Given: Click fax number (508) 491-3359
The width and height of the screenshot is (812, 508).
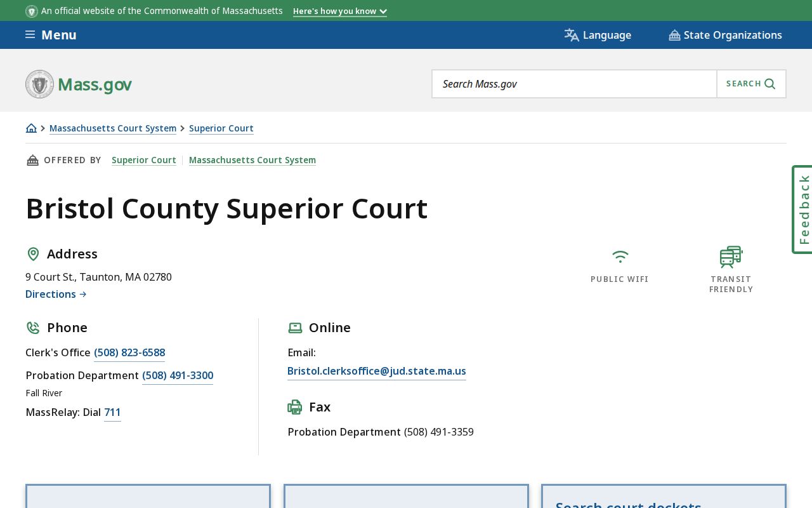Looking at the screenshot, I should tap(439, 432).
